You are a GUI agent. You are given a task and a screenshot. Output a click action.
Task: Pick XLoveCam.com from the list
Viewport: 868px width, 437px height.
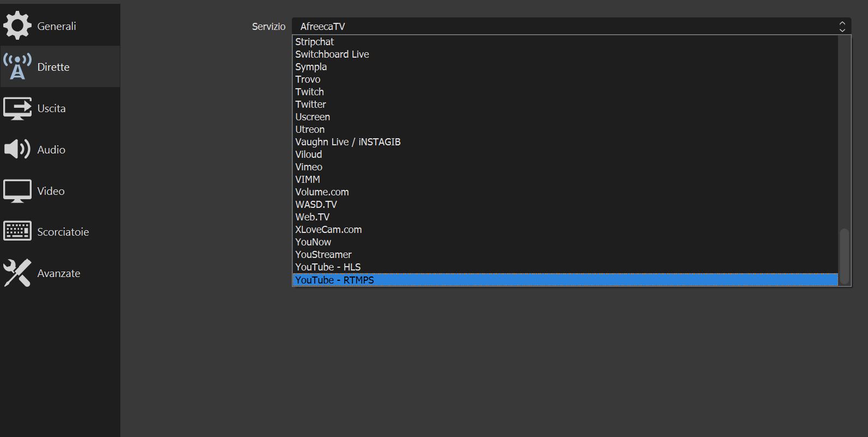point(565,230)
